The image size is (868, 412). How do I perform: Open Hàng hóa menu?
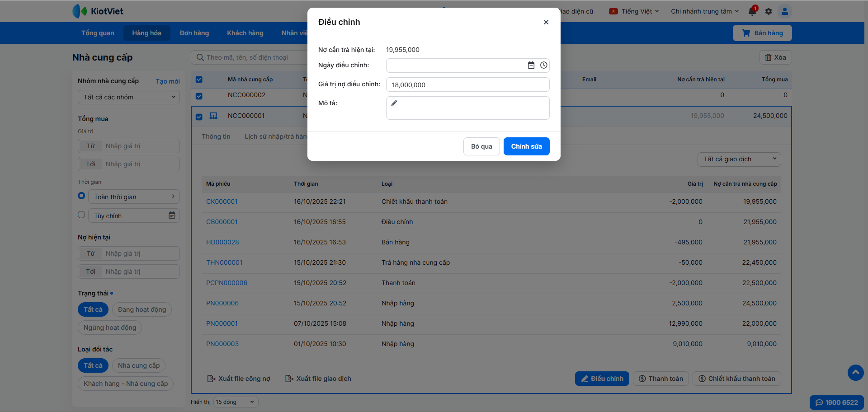pyautogui.click(x=146, y=33)
